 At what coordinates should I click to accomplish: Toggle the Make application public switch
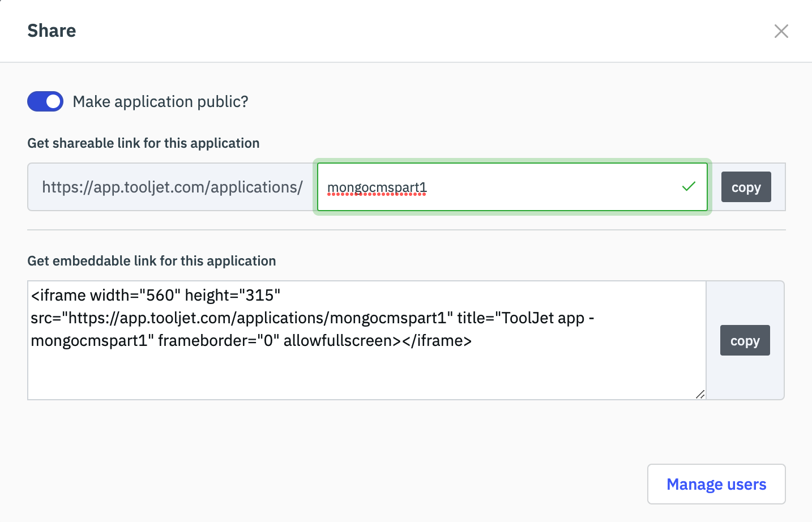tap(45, 102)
